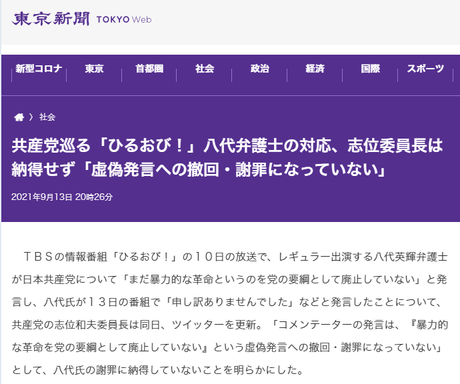Click the 社会 breadcrumb link
This screenshot has width=460, height=384.
(47, 117)
